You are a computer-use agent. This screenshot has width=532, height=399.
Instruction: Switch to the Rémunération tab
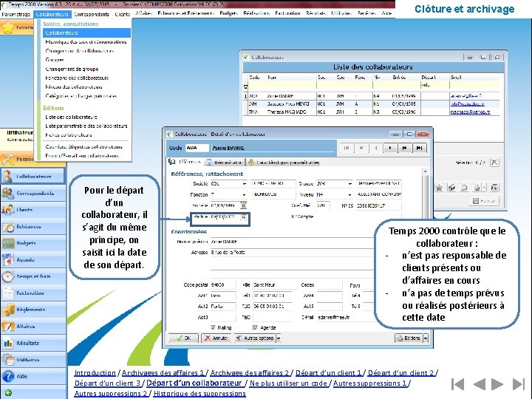(x=225, y=163)
